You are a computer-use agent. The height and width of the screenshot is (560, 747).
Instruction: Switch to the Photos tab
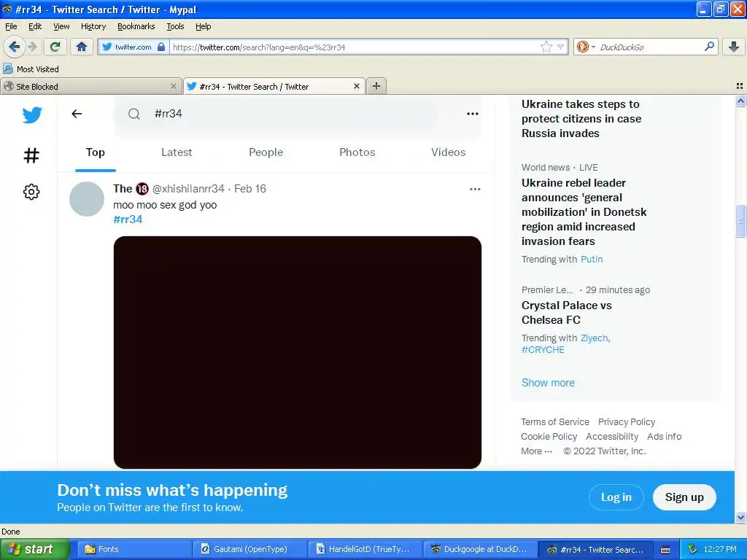(357, 152)
